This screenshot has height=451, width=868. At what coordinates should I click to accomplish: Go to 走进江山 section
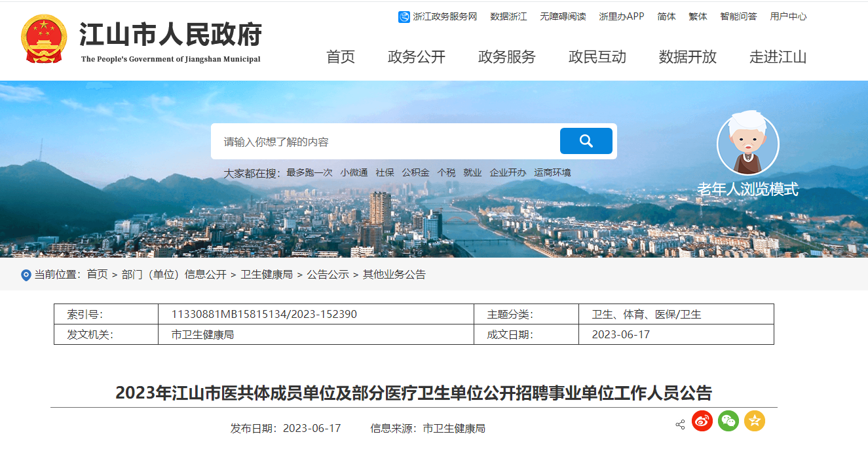click(x=778, y=57)
